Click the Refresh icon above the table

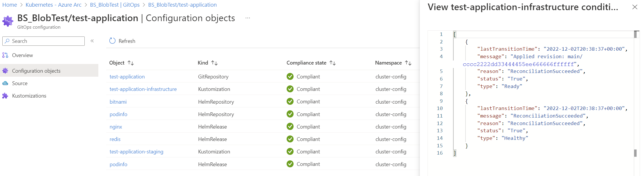pos(112,41)
